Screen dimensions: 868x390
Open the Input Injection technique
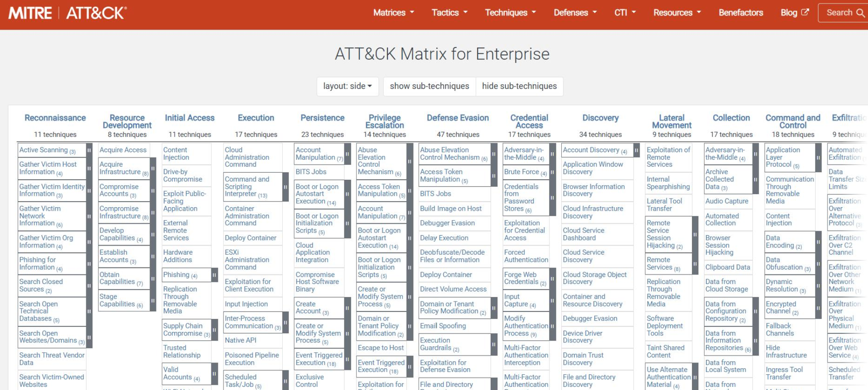click(246, 304)
